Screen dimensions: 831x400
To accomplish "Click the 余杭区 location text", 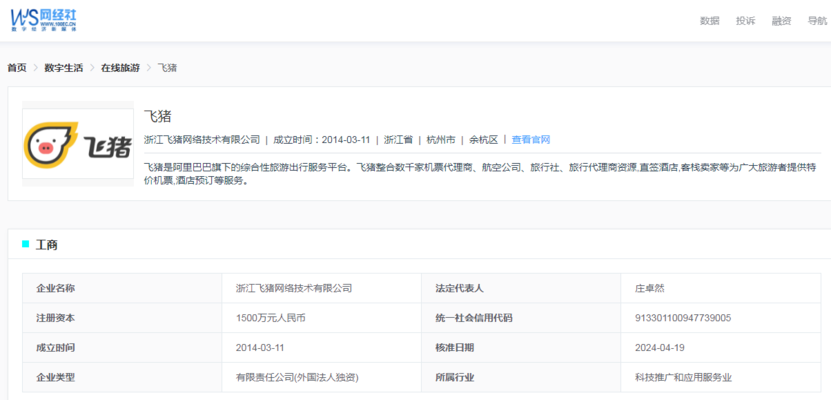I will [484, 140].
